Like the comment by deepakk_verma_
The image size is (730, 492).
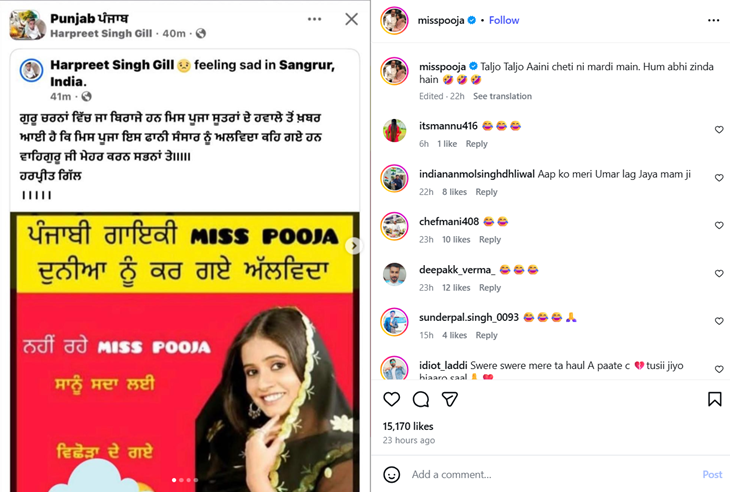(718, 274)
